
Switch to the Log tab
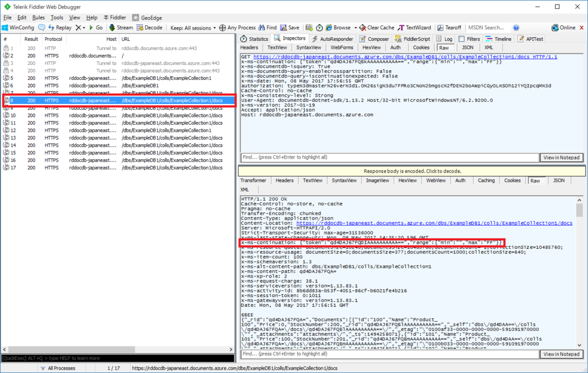point(444,39)
